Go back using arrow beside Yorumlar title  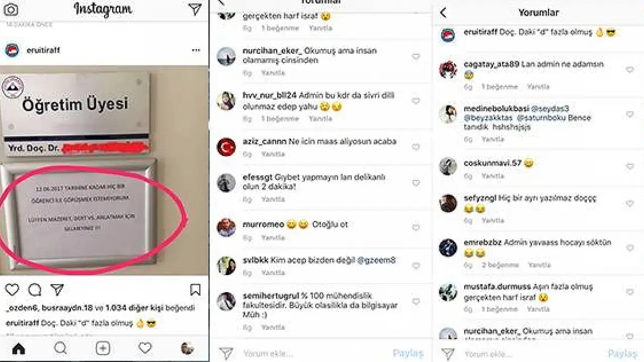[443, 13]
